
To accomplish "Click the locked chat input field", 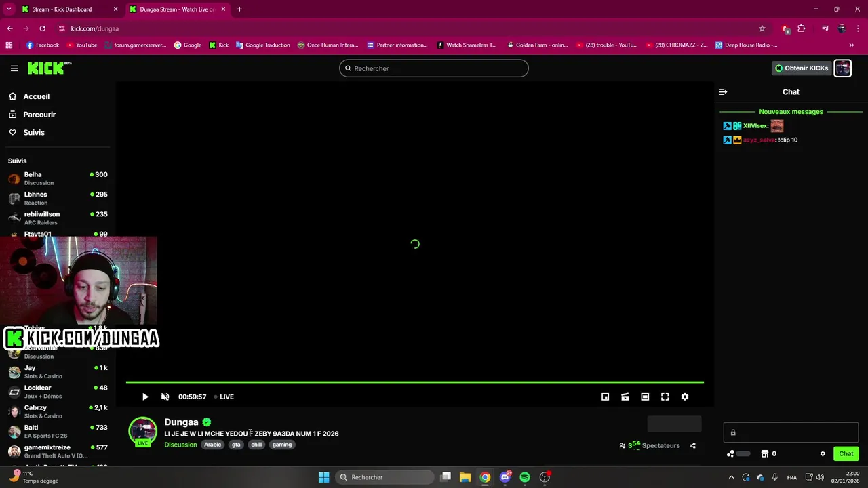I will [791, 432].
